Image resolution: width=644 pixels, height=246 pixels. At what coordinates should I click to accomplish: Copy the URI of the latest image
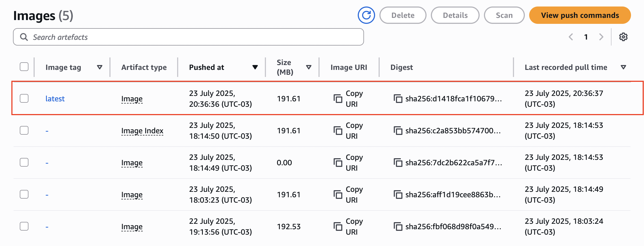coord(338,99)
